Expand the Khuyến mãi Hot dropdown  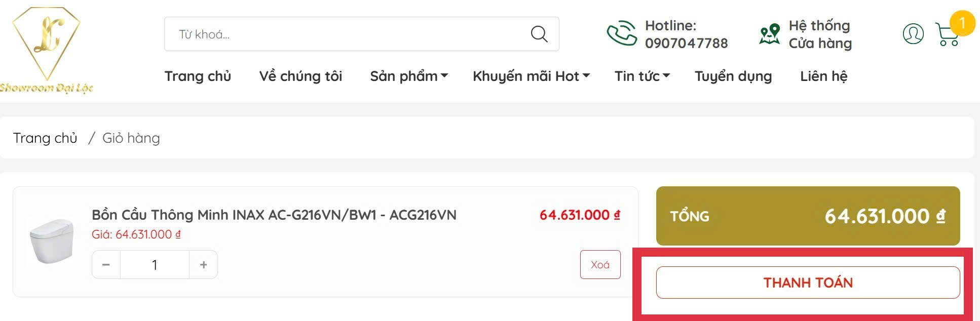click(531, 76)
